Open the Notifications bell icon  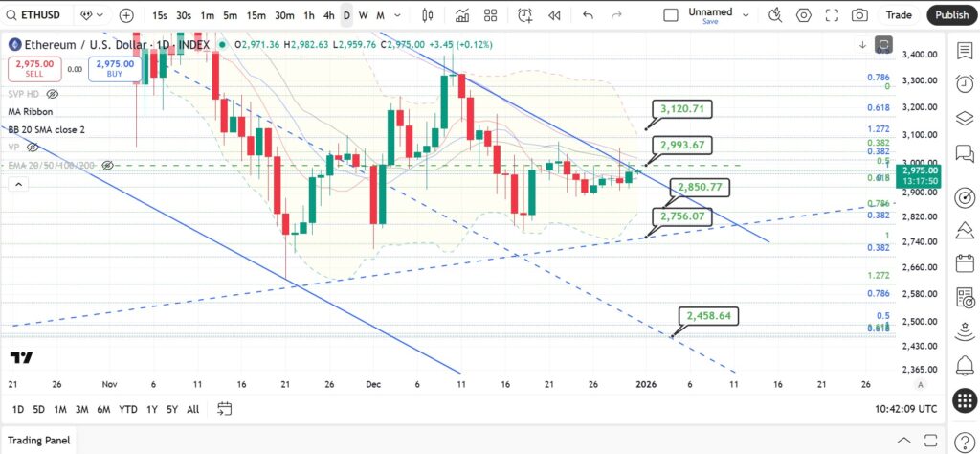[965, 365]
